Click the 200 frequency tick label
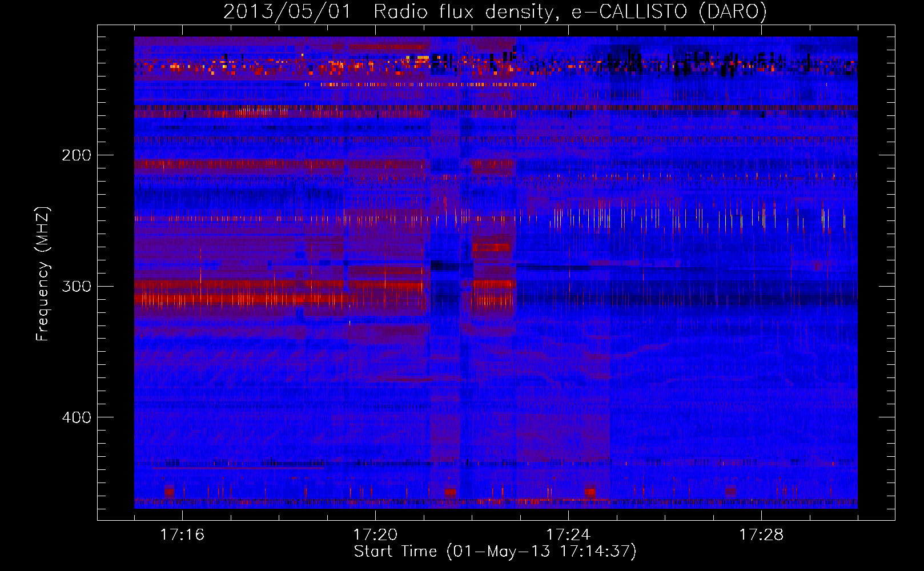This screenshot has height=571, width=924. pos(77,155)
